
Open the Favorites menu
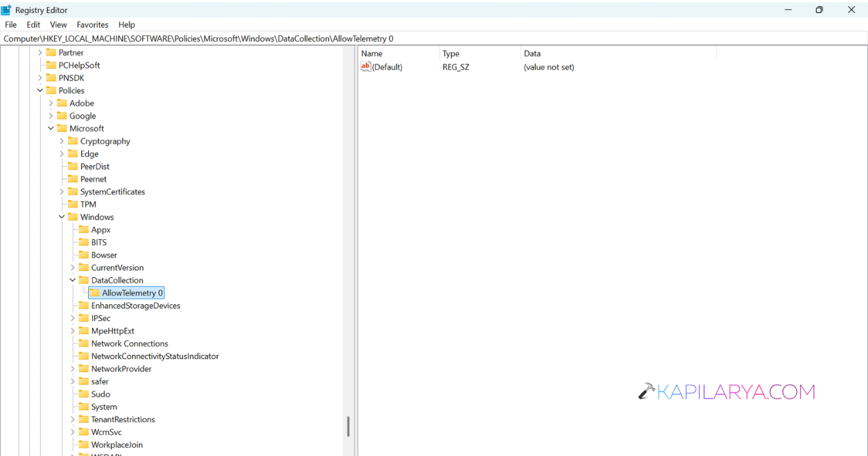coord(92,24)
